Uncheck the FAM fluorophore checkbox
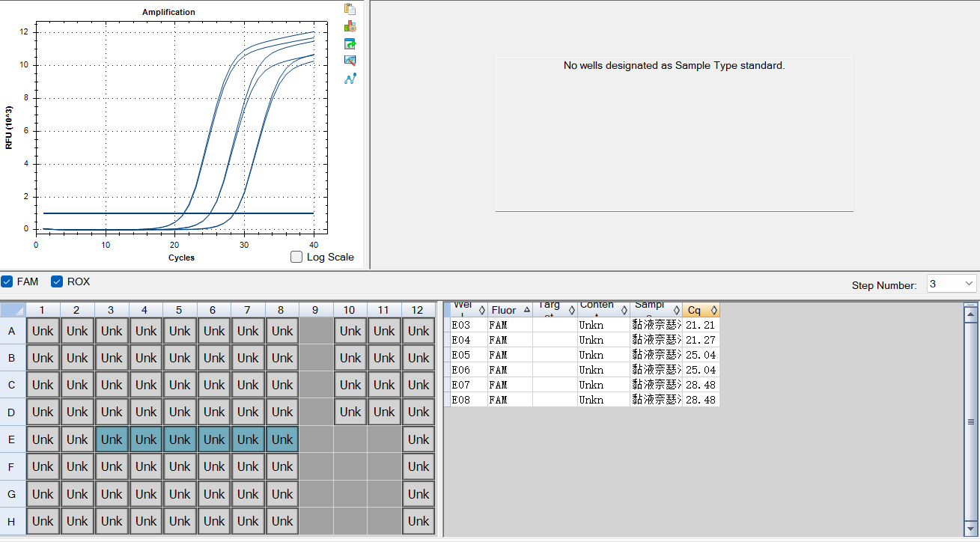 (7, 281)
